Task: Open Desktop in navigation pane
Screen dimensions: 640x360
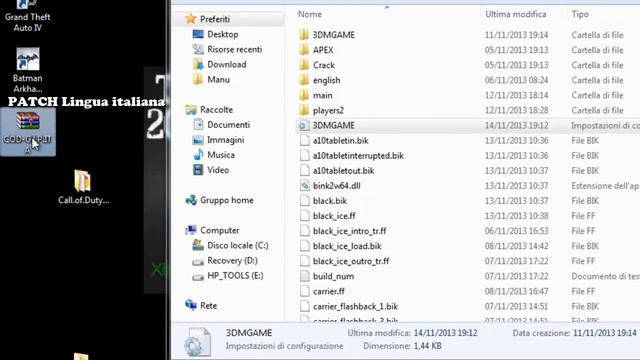Action: point(222,34)
